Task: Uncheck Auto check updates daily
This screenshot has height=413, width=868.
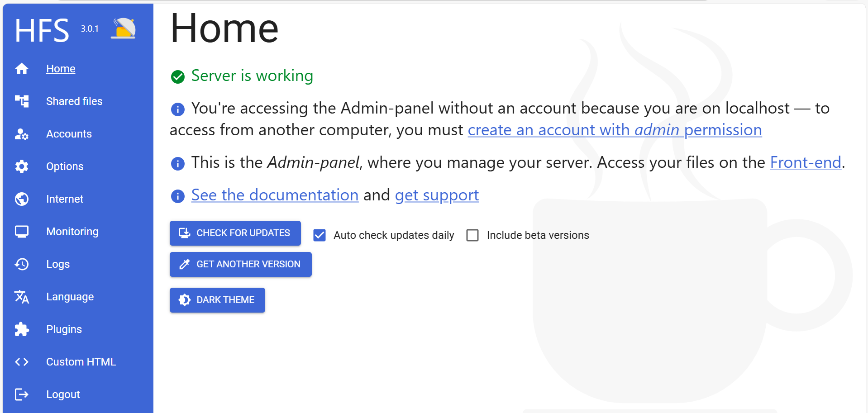Action: click(x=320, y=235)
